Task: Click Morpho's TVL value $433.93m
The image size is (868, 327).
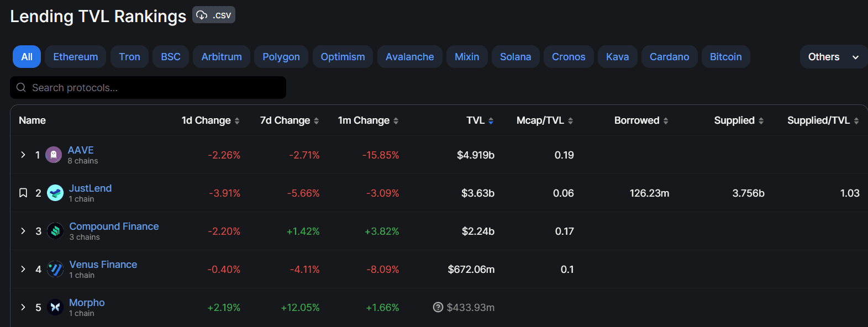Action: tap(471, 308)
